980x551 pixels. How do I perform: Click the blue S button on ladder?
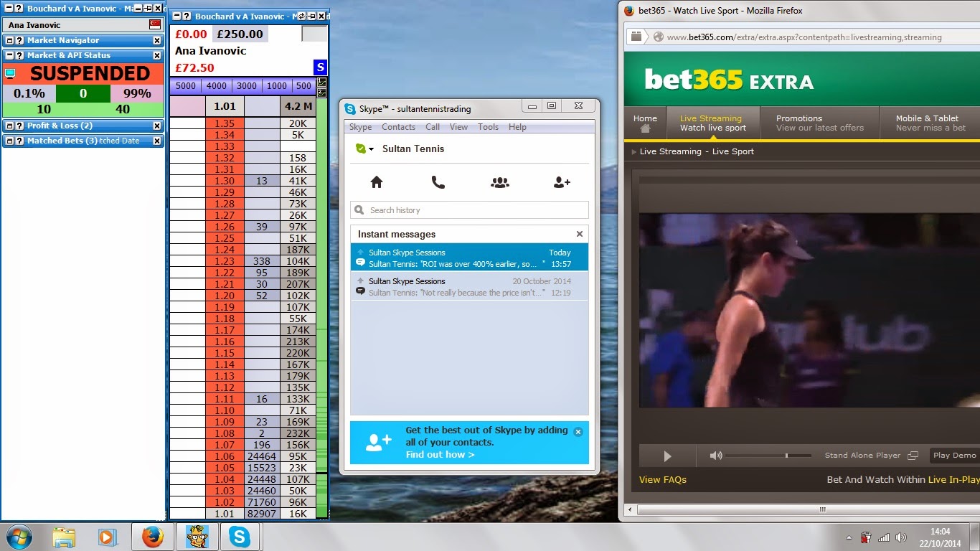(320, 67)
